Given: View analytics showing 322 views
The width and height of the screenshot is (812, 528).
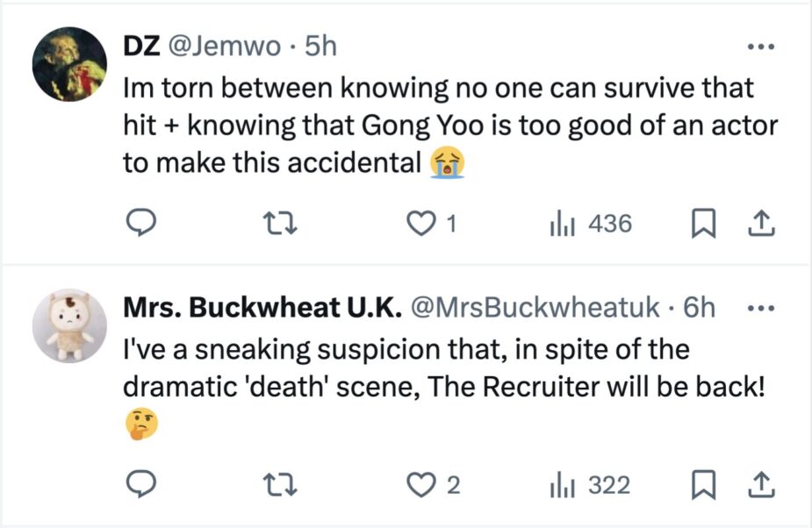Looking at the screenshot, I should [x=590, y=485].
